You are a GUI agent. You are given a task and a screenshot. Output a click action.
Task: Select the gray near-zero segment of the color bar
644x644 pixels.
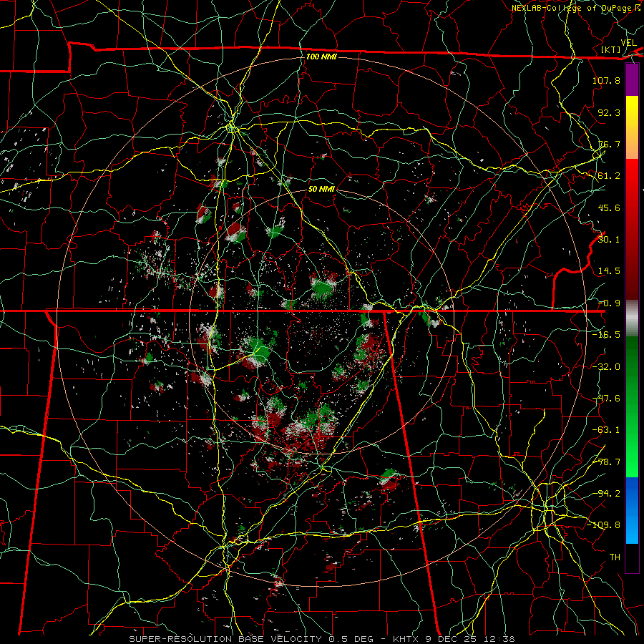point(632,318)
